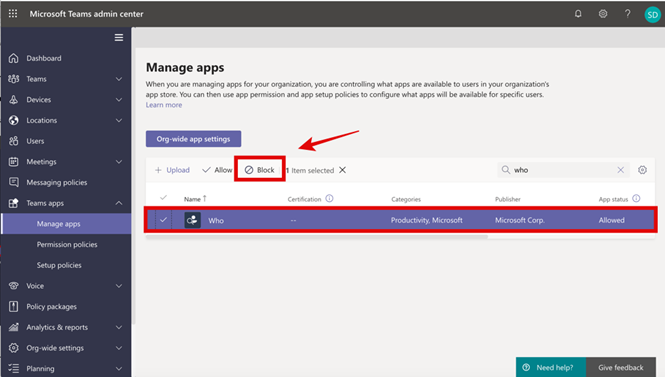665x377 pixels.
Task: Expand the Locations menu chevron
Action: (119, 120)
